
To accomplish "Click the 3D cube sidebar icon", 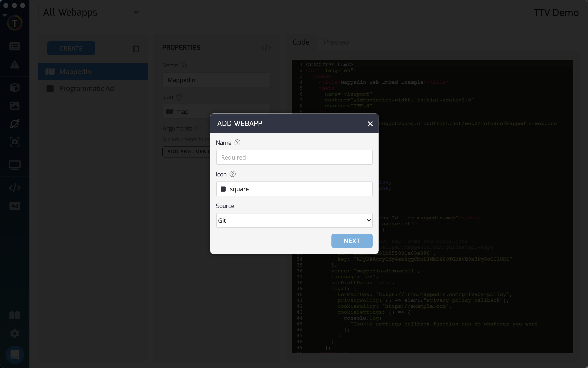I will (15, 88).
